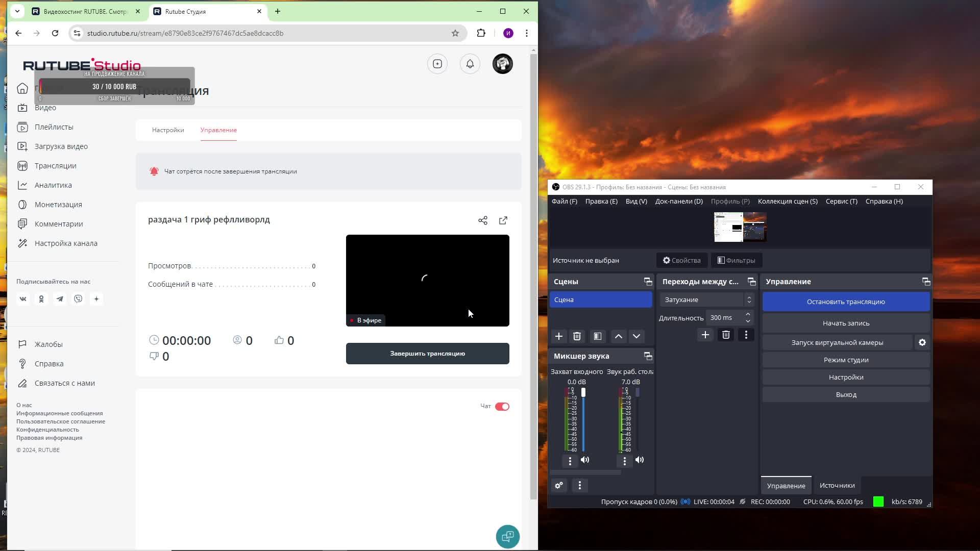Image resolution: width=980 pixels, height=551 pixels.
Task: Open the browser tab search dropdown
Action: pyautogui.click(x=17, y=11)
